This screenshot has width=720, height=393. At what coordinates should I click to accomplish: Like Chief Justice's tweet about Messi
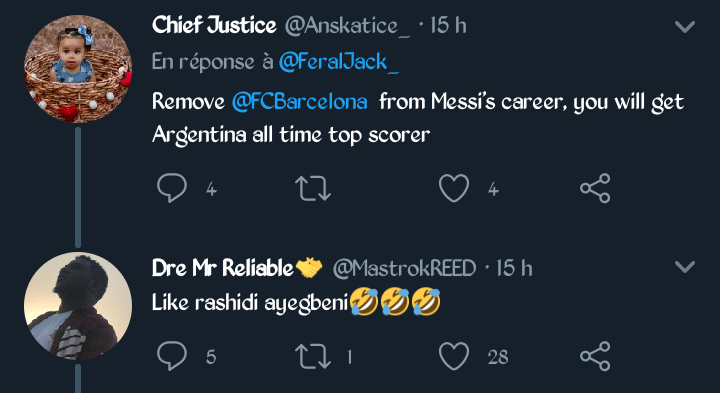point(454,188)
